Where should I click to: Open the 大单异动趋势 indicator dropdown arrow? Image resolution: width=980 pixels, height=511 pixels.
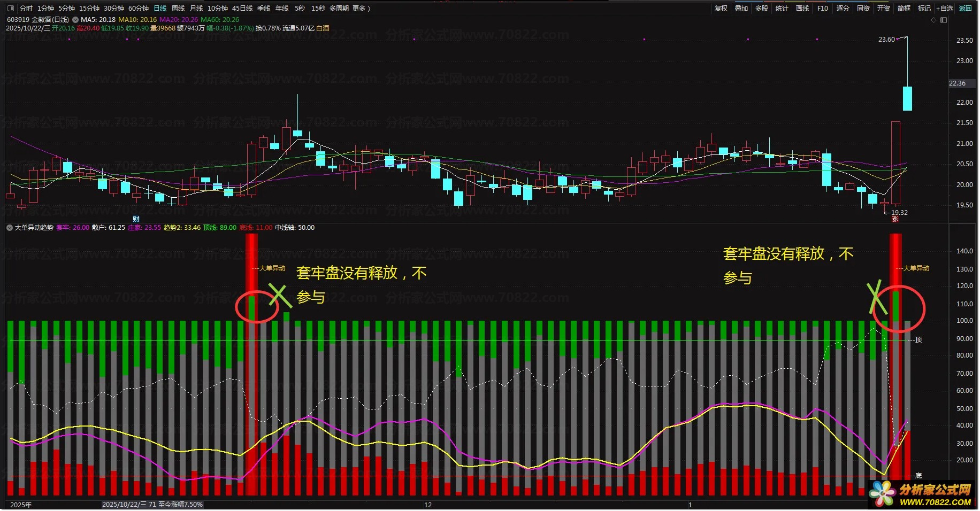coord(10,228)
